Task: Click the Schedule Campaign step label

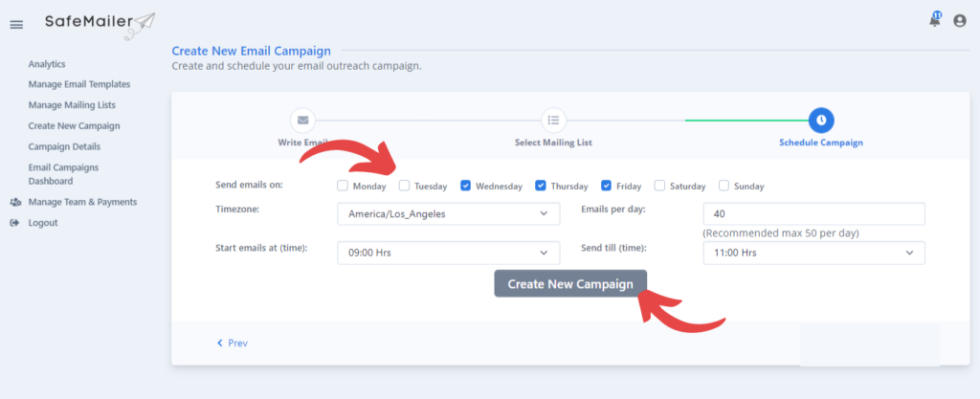Action: [x=820, y=143]
